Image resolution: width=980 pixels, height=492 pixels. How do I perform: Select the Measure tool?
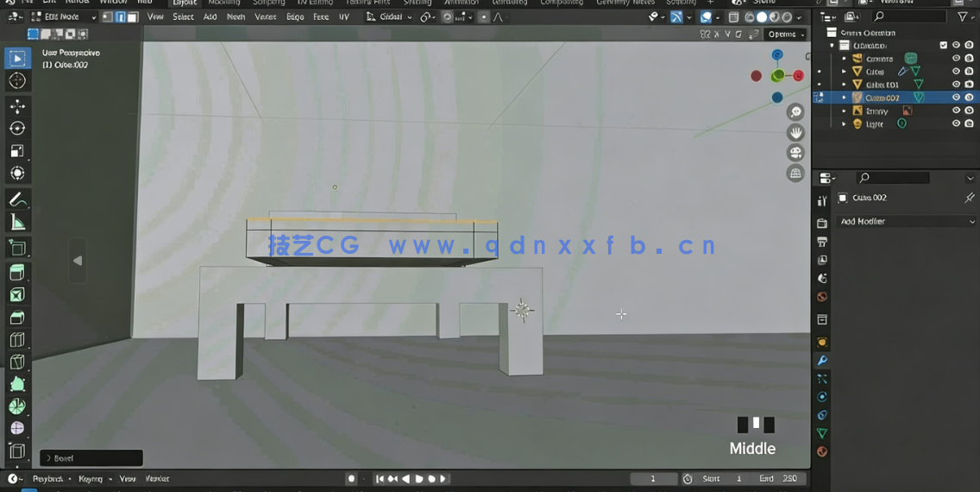17,222
